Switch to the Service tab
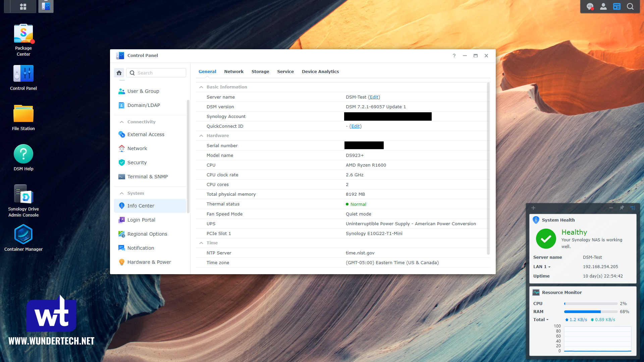 click(x=285, y=72)
